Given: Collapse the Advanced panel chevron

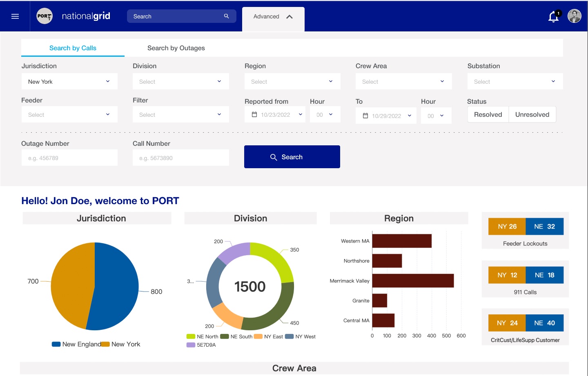Looking at the screenshot, I should click(290, 17).
